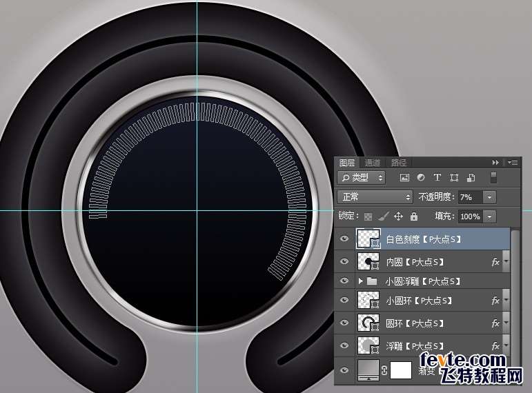The width and height of the screenshot is (532, 393).
Task: Click gradient fill layer thumbnail
Action: point(368,370)
